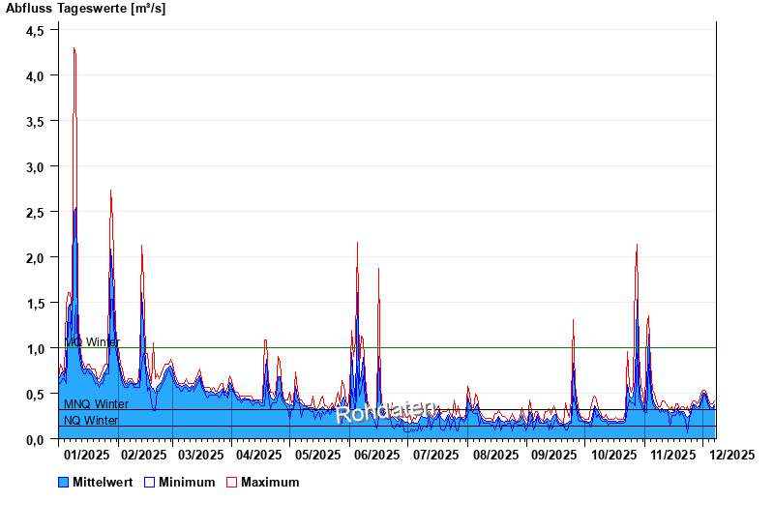Screen dimensions: 774x532
Task: Click the 4,5 y-axis value
Action: pyautogui.click(x=35, y=30)
